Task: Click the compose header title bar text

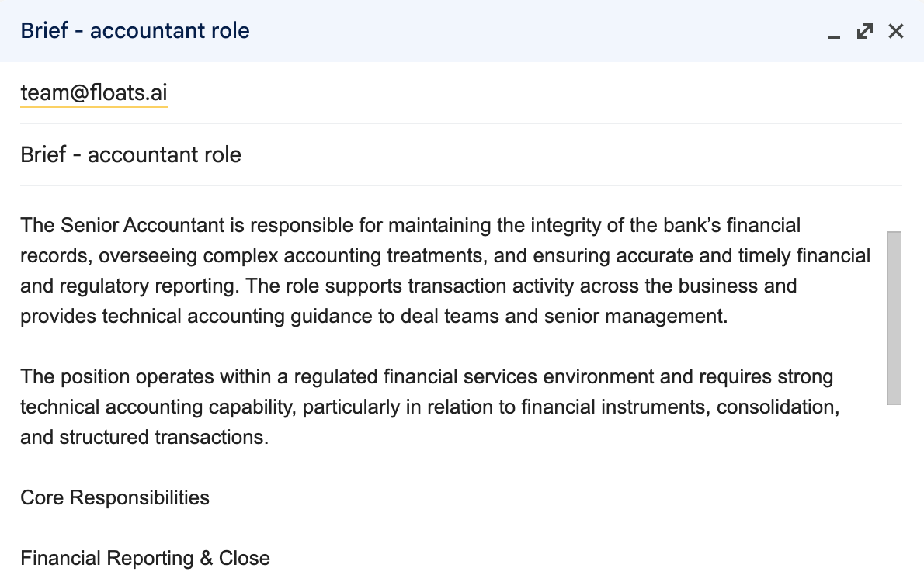Action: click(x=135, y=31)
